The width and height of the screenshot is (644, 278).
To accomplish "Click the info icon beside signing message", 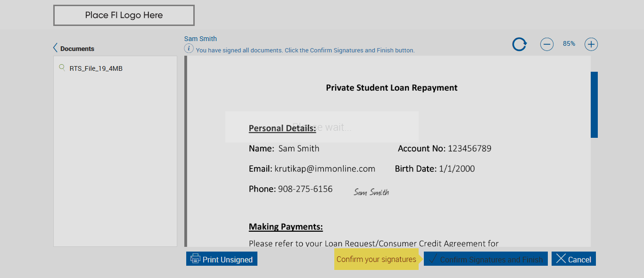I will point(189,48).
